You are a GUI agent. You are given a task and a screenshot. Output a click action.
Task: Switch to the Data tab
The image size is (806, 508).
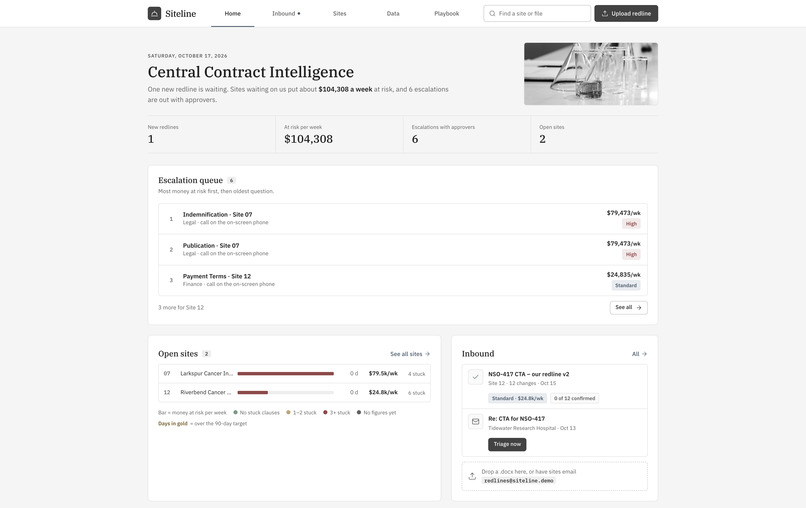tap(393, 13)
